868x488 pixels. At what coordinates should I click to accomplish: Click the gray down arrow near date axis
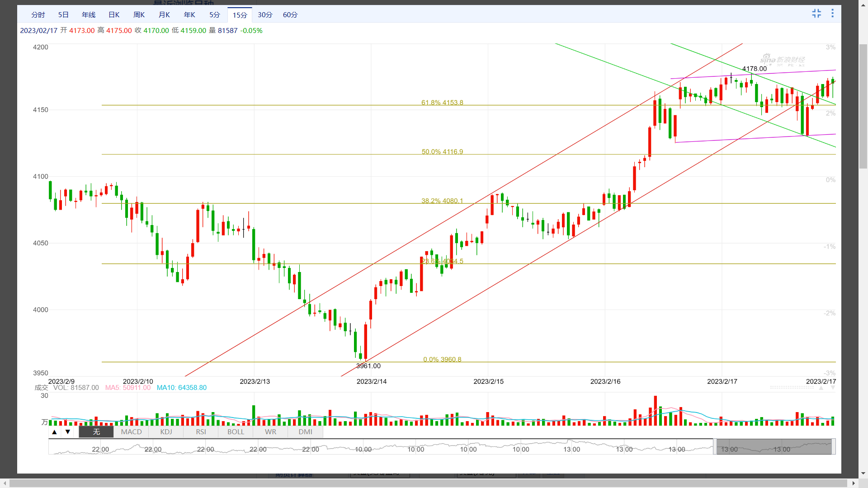(x=833, y=388)
